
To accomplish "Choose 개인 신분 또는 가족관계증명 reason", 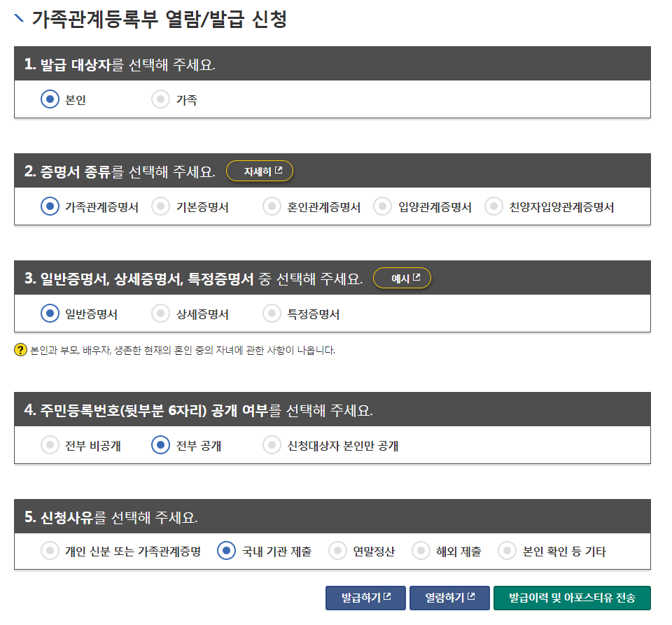I will coord(50,551).
